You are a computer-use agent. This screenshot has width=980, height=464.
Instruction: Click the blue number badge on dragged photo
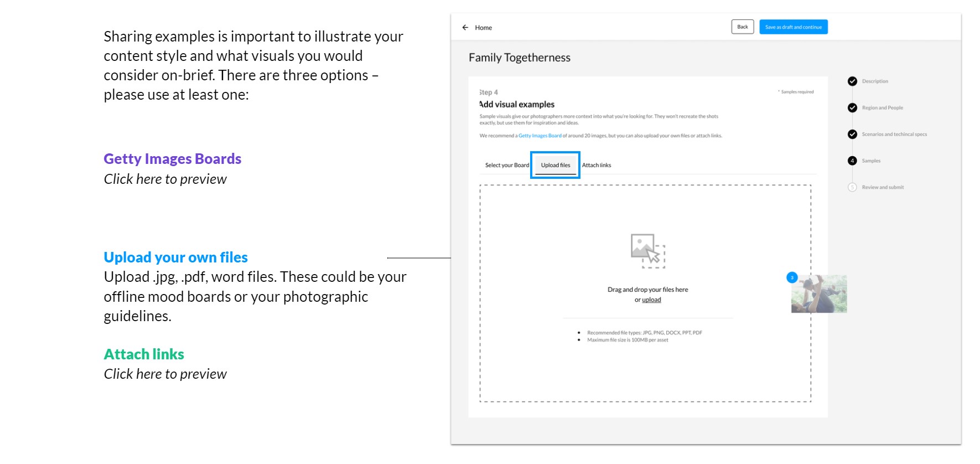[792, 277]
